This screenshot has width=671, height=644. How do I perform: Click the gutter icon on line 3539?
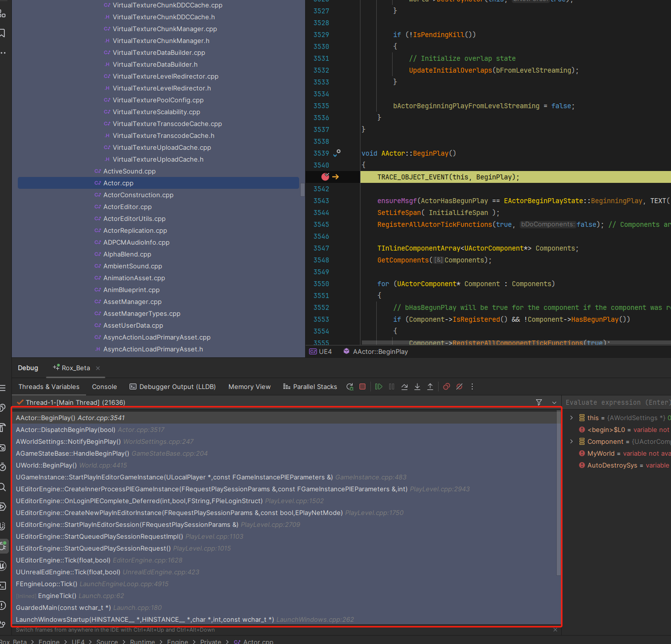(337, 153)
